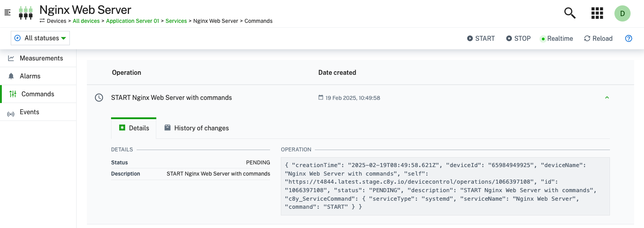Open the application switcher grid icon

pos(597,13)
